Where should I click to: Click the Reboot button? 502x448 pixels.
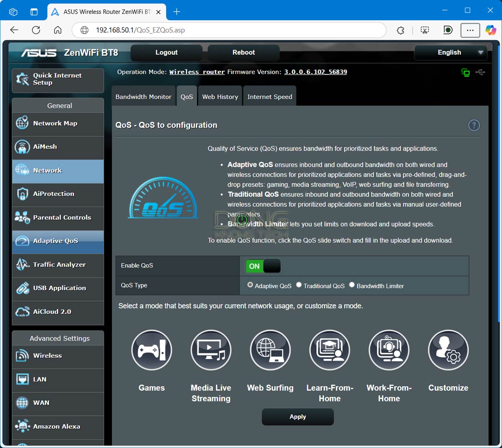243,53
